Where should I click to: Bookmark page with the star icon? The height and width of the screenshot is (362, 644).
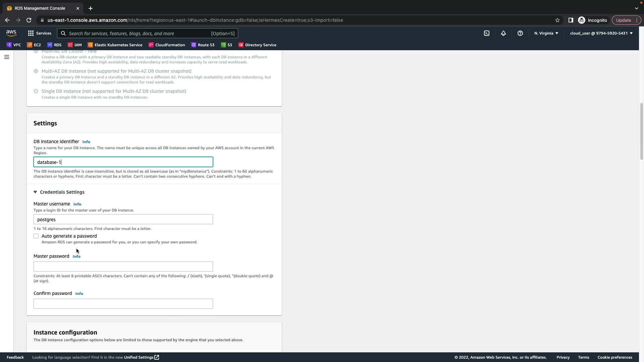click(x=557, y=20)
